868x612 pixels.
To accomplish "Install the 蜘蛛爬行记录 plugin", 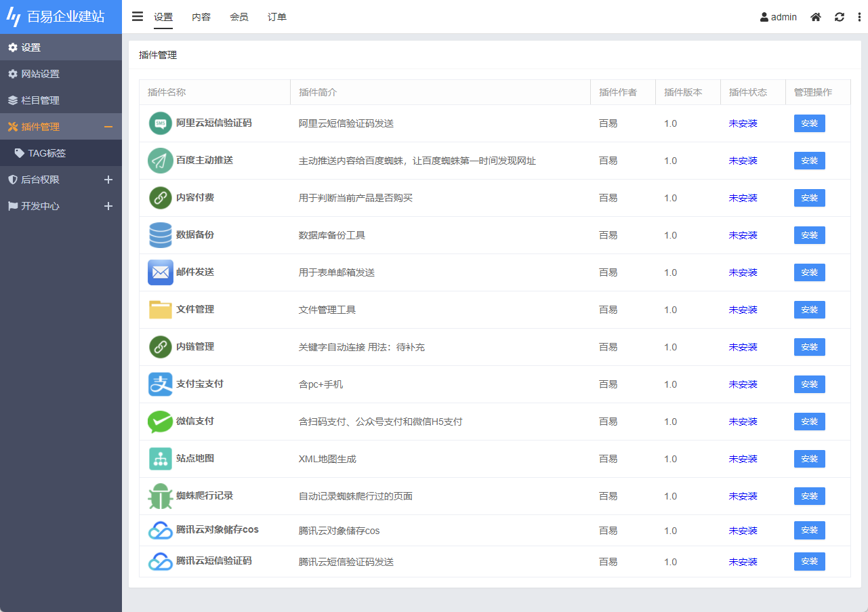I will (x=810, y=496).
